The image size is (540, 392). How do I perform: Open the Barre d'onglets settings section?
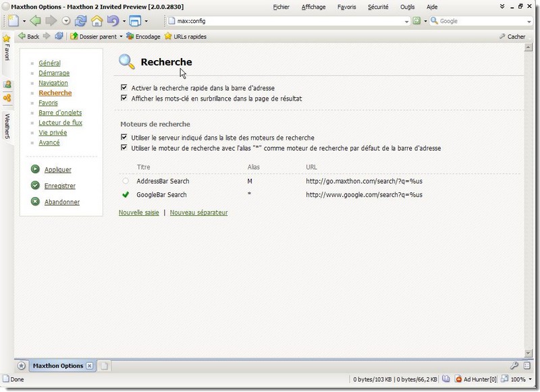point(60,113)
